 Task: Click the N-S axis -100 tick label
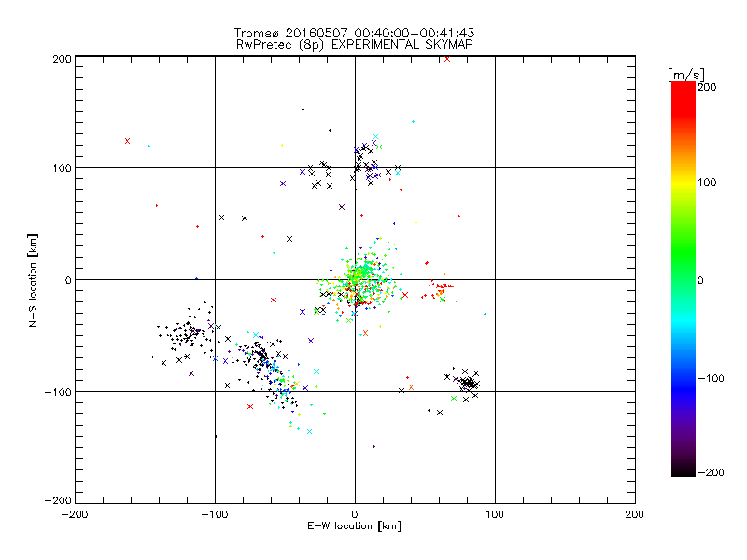pyautogui.click(x=58, y=392)
